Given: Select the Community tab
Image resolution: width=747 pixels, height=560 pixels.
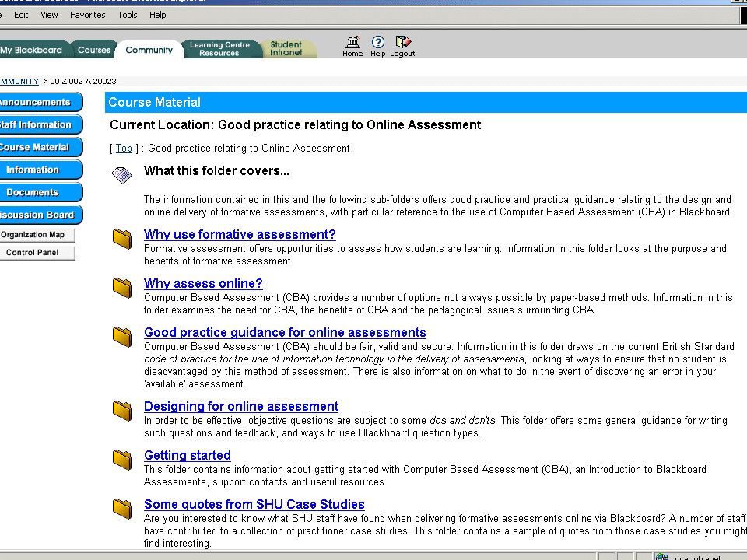Looking at the screenshot, I should coord(149,50).
